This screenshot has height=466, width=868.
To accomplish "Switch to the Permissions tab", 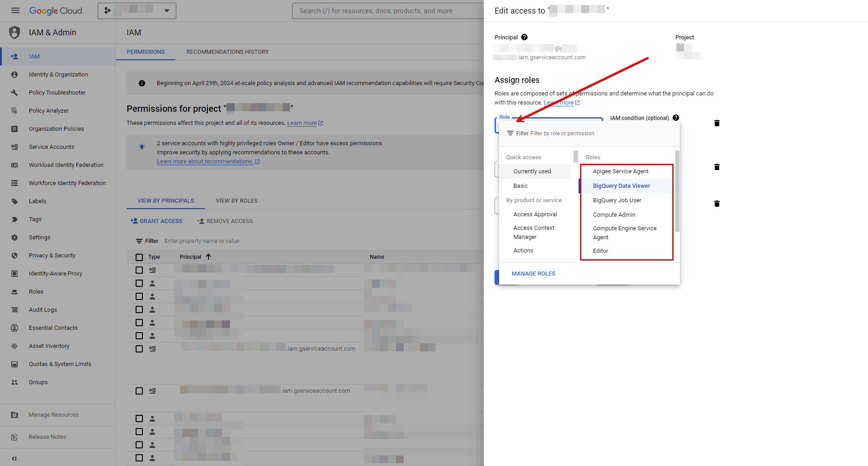I will [146, 52].
